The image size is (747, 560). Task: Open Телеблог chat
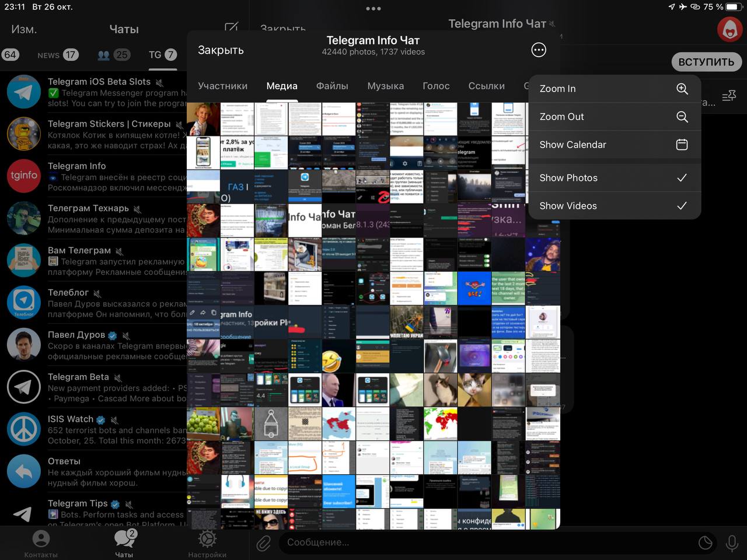click(x=93, y=303)
